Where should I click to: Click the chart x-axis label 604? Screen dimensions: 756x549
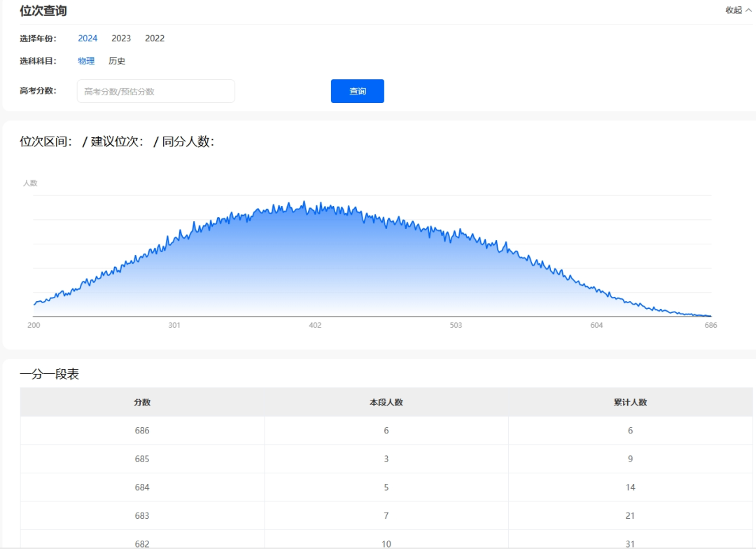pos(596,325)
